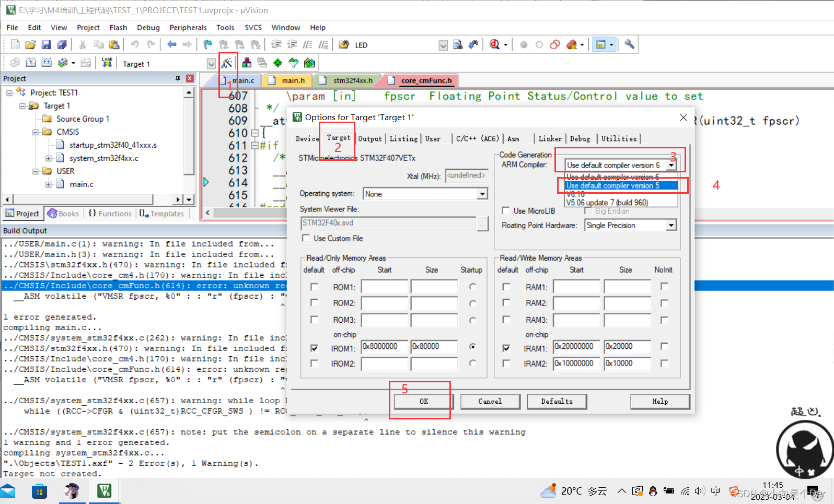This screenshot has width=834, height=504.
Task: Collapse the Project: TEST1 tree node
Action: [x=9, y=93]
